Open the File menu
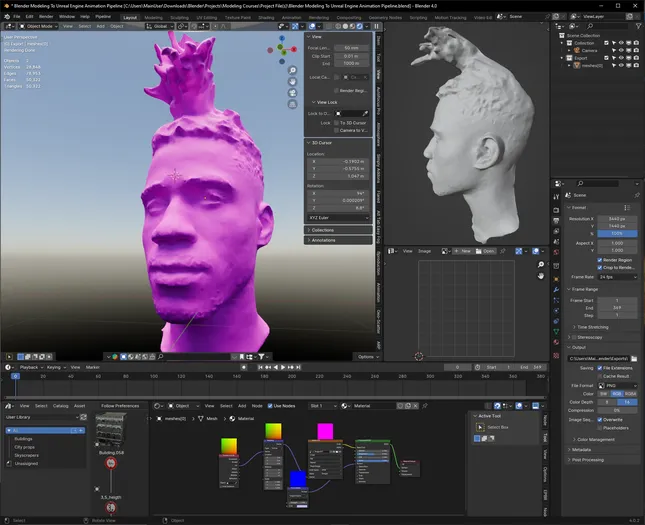This screenshot has width=645, height=525. tap(16, 17)
